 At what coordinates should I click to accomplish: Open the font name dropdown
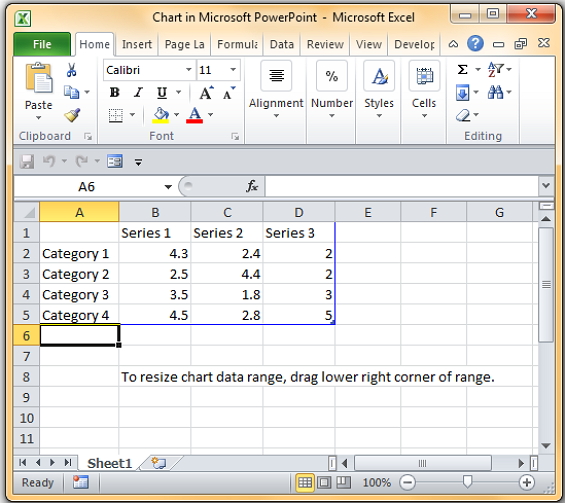(x=188, y=70)
